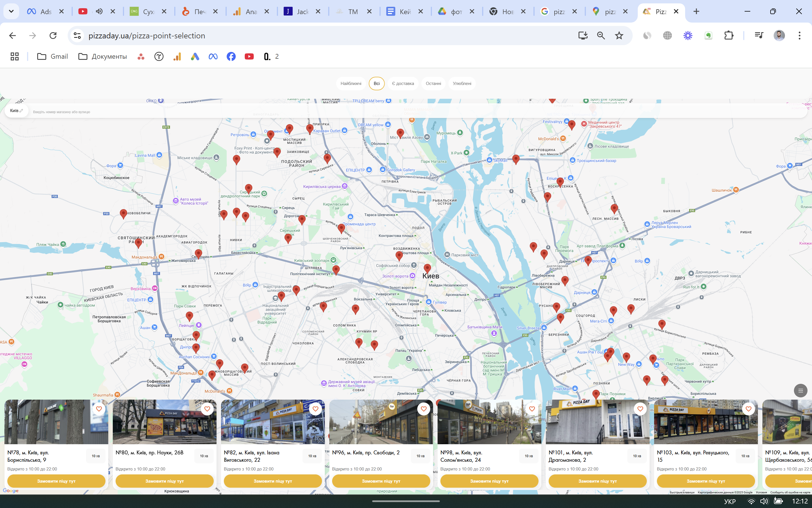This screenshot has height=508, width=812.
Task: Click the map pin near Поштова площа
Action: coord(399,256)
